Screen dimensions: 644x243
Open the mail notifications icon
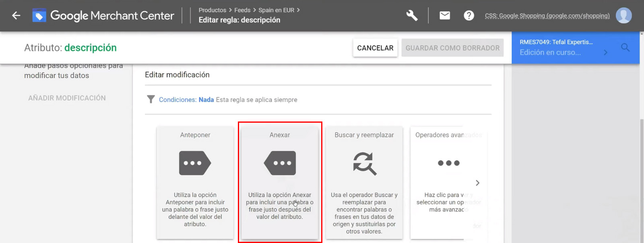[x=445, y=16]
